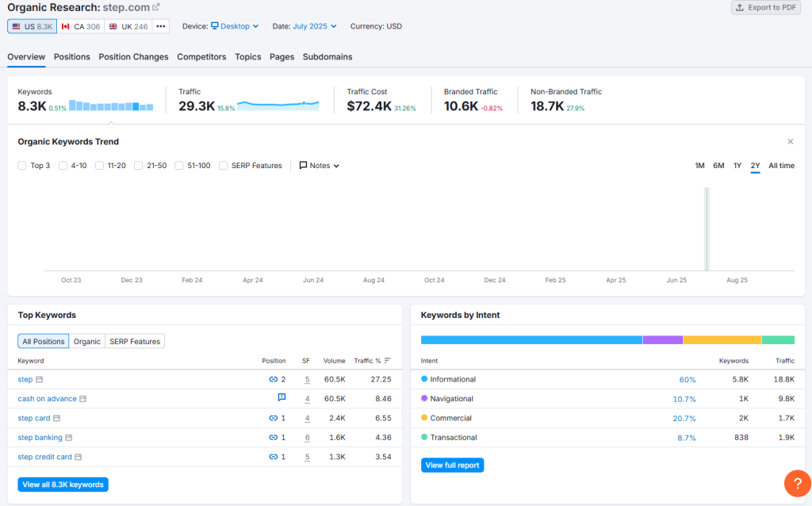
Task: Click Export to PDF button
Action: click(765, 8)
